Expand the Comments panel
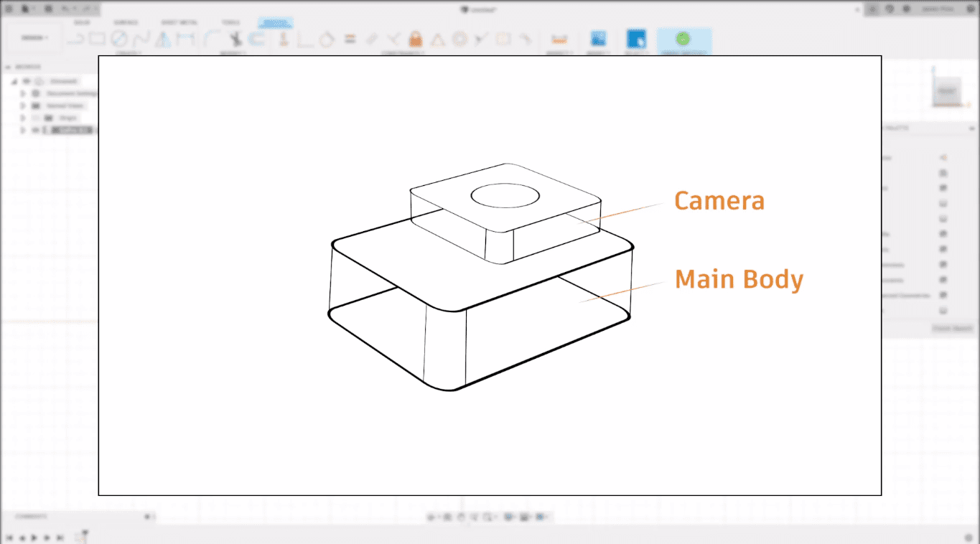980x544 pixels. pos(146,516)
